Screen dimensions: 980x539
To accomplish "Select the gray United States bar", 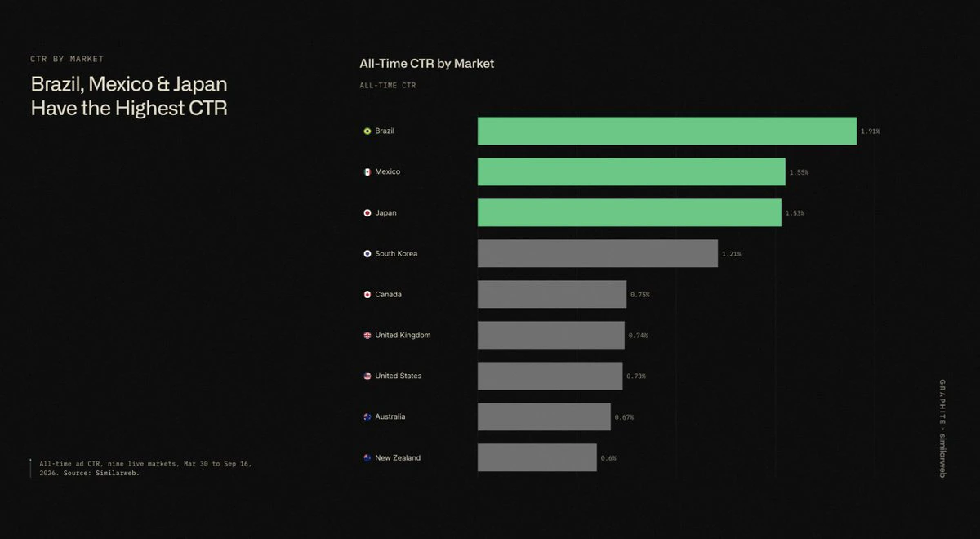I will coord(550,376).
